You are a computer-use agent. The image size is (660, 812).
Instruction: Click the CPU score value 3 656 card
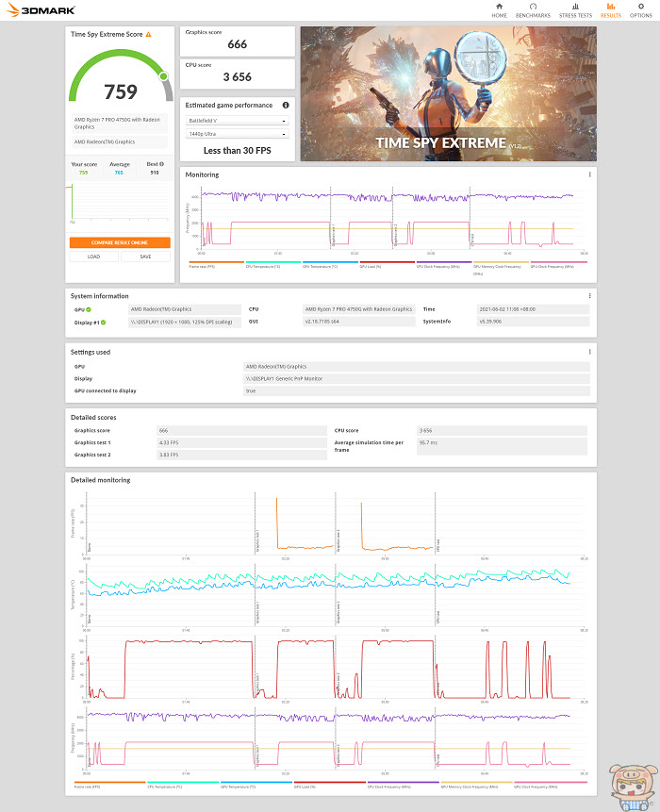coord(237,75)
